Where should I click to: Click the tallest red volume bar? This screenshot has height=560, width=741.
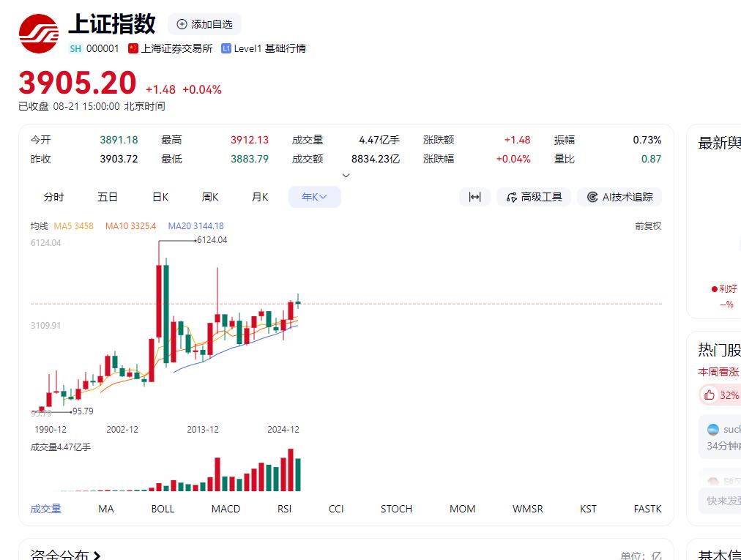tap(291, 470)
